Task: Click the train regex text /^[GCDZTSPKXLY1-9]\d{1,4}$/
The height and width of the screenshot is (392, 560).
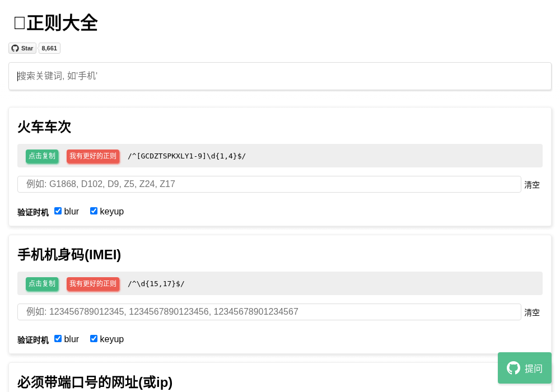Action: (x=187, y=156)
